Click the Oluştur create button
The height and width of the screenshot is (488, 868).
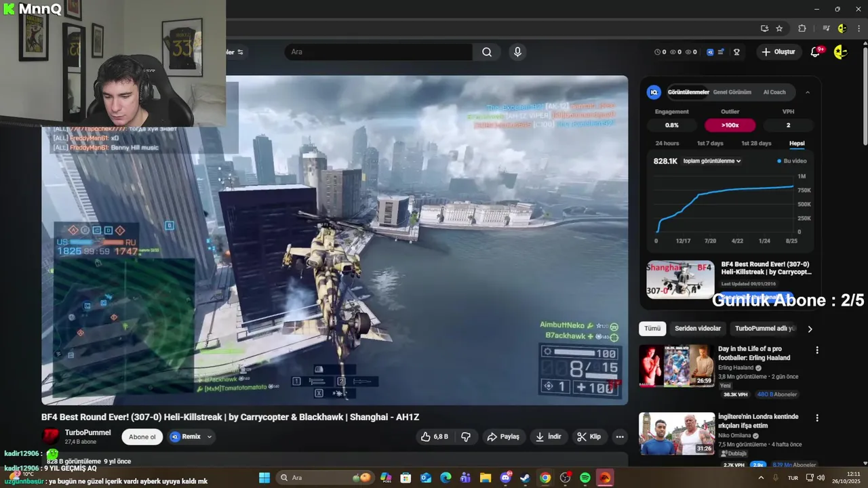pos(778,52)
